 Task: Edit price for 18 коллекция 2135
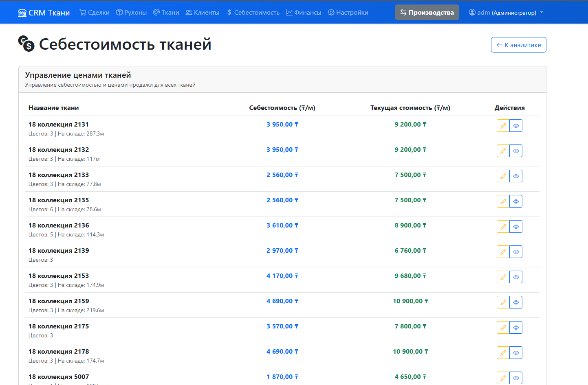click(x=503, y=201)
